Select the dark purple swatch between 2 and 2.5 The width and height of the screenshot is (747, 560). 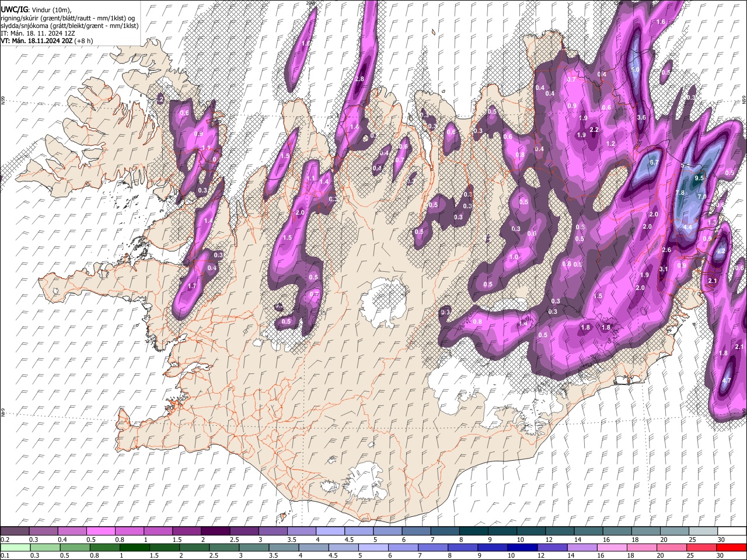(215, 531)
